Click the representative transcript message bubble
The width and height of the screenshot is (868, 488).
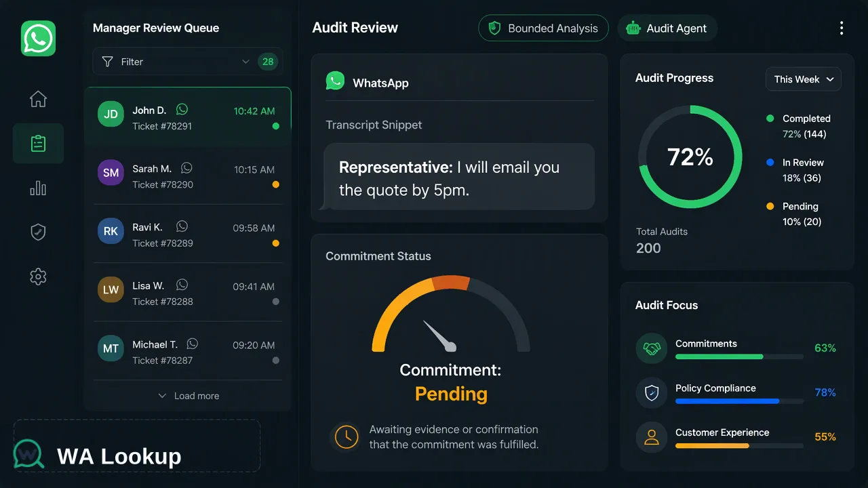point(459,177)
